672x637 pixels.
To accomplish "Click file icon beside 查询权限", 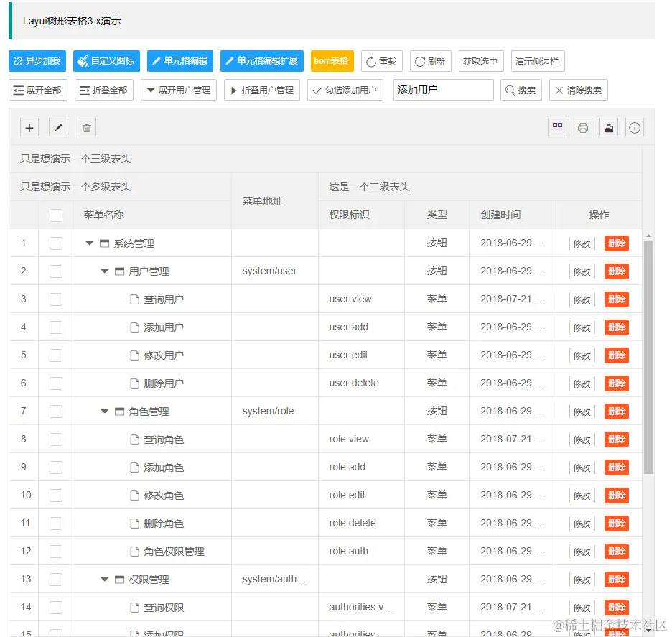I will [134, 608].
